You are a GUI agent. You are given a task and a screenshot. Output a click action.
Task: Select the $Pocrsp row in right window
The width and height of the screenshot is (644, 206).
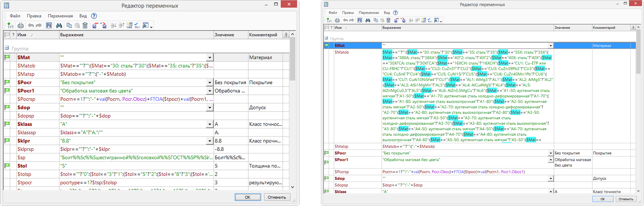coord(479,172)
